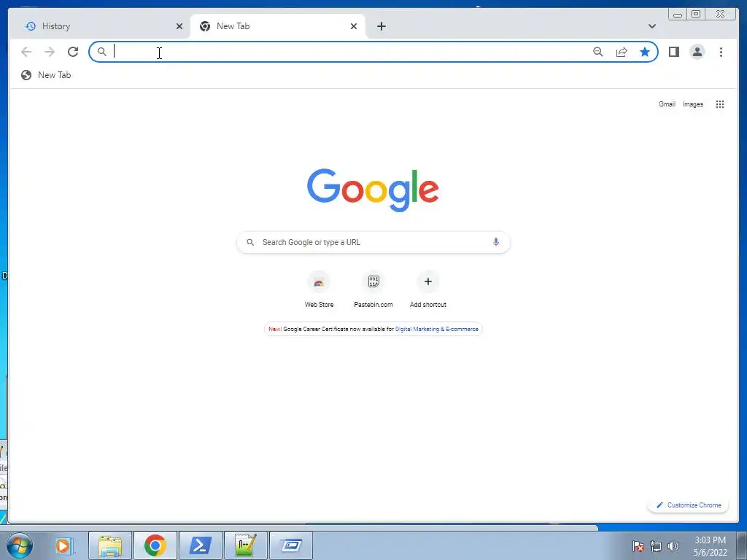Open the Pastebin.com shortcut
The height and width of the screenshot is (560, 747).
tap(373, 289)
